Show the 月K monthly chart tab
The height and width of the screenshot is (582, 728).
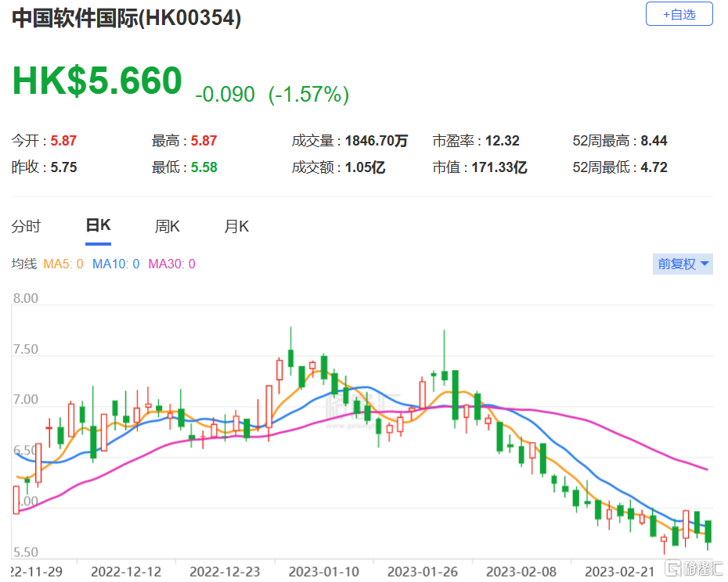click(236, 227)
